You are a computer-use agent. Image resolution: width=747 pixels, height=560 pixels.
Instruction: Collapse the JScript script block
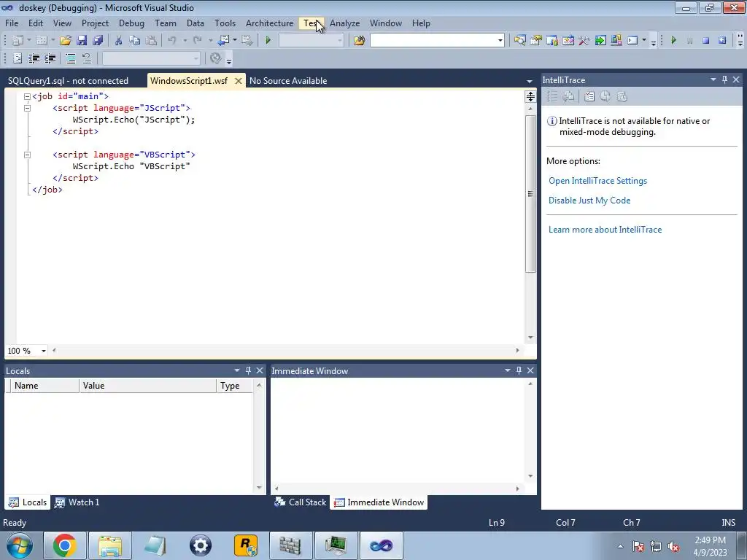pos(27,108)
